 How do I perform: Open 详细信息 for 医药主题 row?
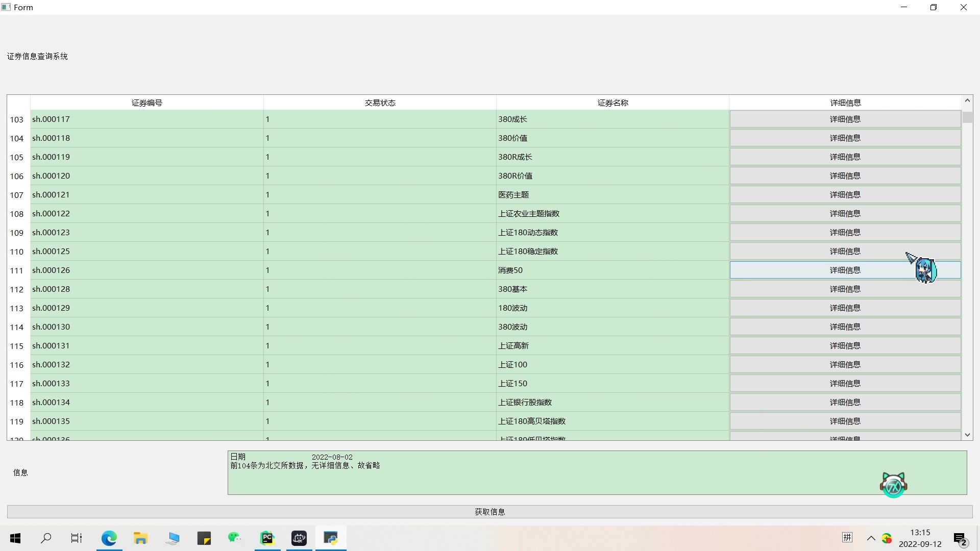845,195
